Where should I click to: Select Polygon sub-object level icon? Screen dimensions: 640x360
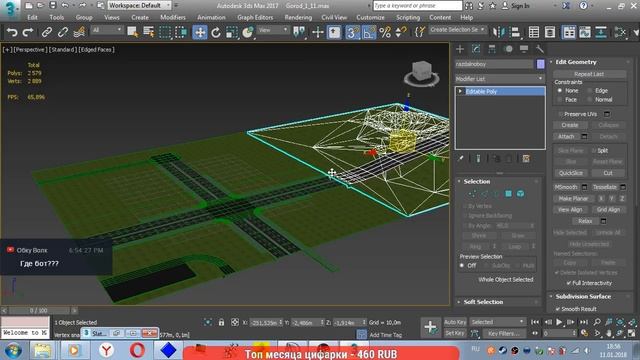[x=509, y=193]
